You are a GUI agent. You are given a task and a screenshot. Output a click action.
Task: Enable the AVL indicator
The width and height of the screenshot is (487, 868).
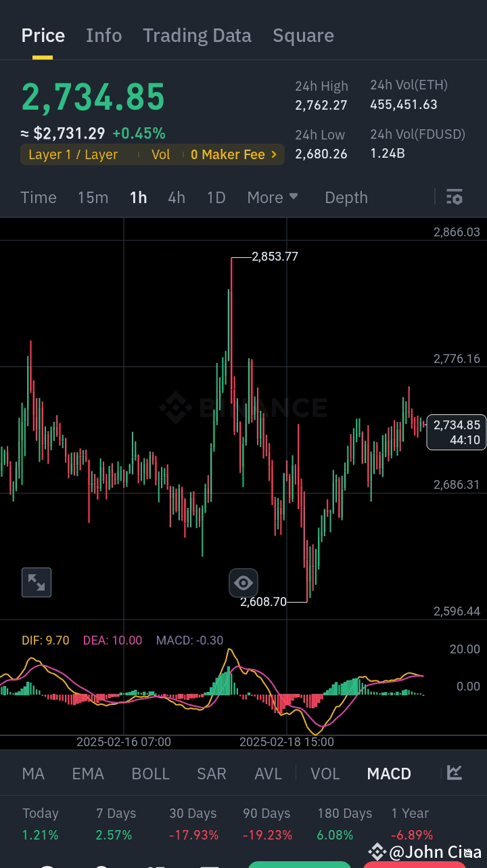click(268, 773)
